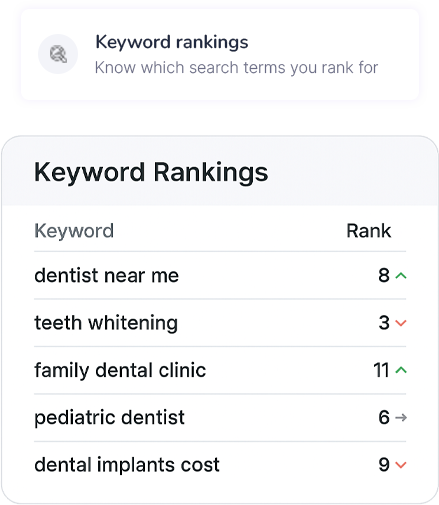Click red down arrow for dental implants cost
The image size is (439, 505).
coord(401,465)
